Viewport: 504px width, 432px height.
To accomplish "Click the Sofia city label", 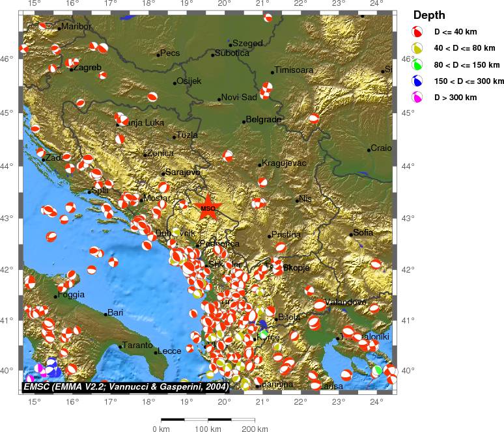I will [363, 232].
